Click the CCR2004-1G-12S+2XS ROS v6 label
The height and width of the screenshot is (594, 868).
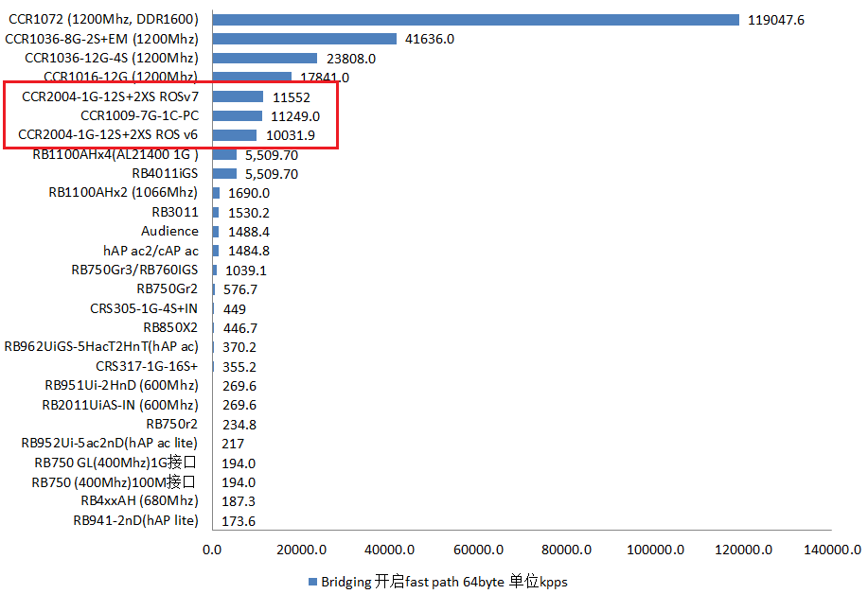pos(108,135)
